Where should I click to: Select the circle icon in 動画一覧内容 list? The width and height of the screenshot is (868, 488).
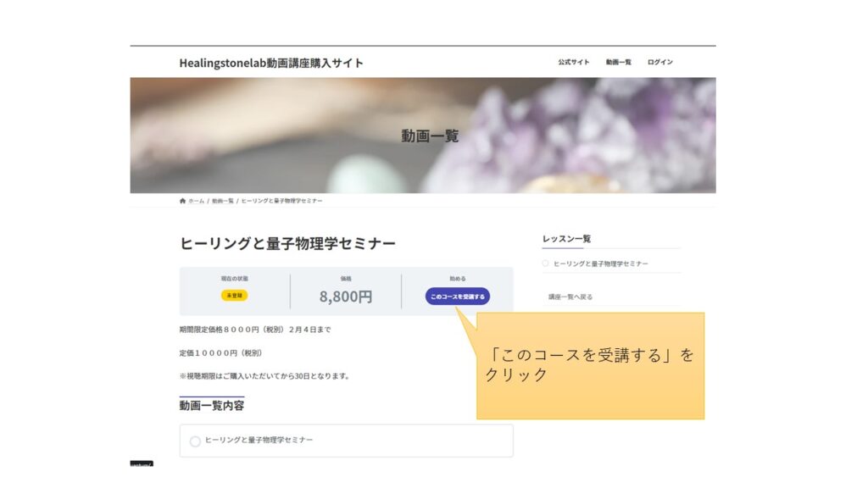(x=197, y=441)
